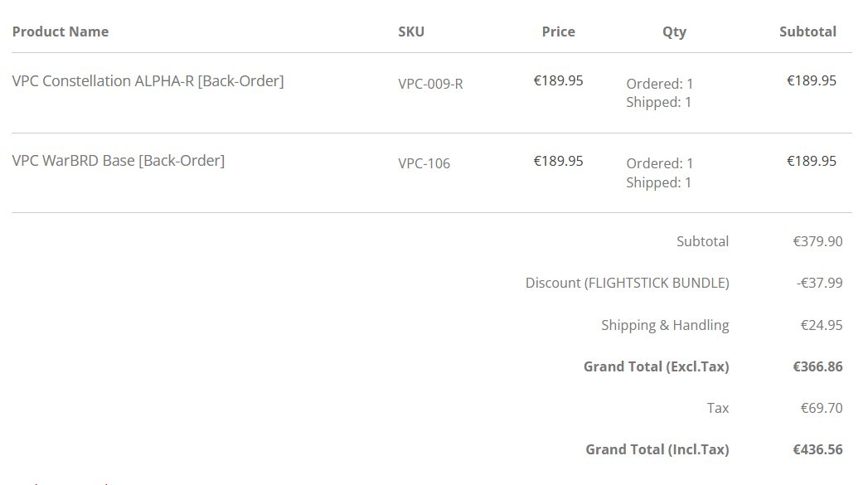The width and height of the screenshot is (868, 485).
Task: Click the Discount (FLIGHTSTICK BUNDLE) label
Action: (628, 283)
